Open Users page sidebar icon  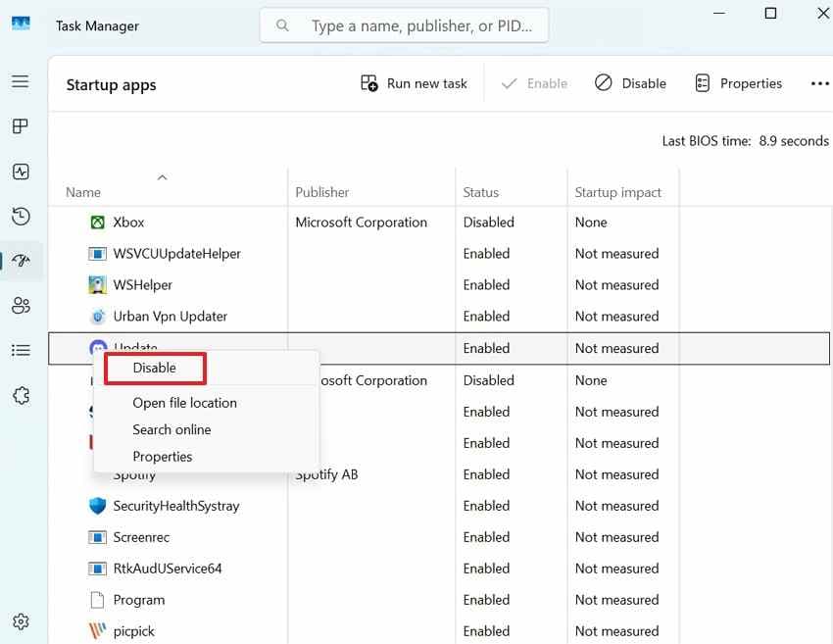coord(21,305)
